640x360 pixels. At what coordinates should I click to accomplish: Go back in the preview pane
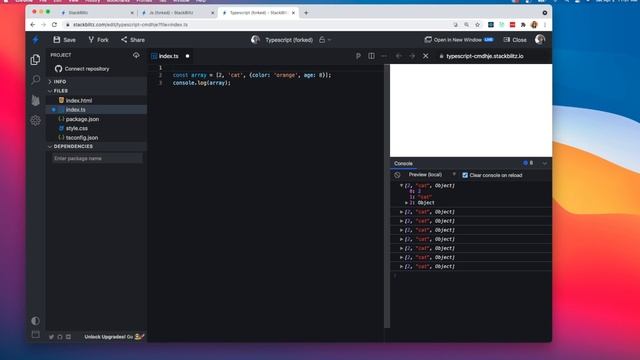pyautogui.click(x=399, y=56)
